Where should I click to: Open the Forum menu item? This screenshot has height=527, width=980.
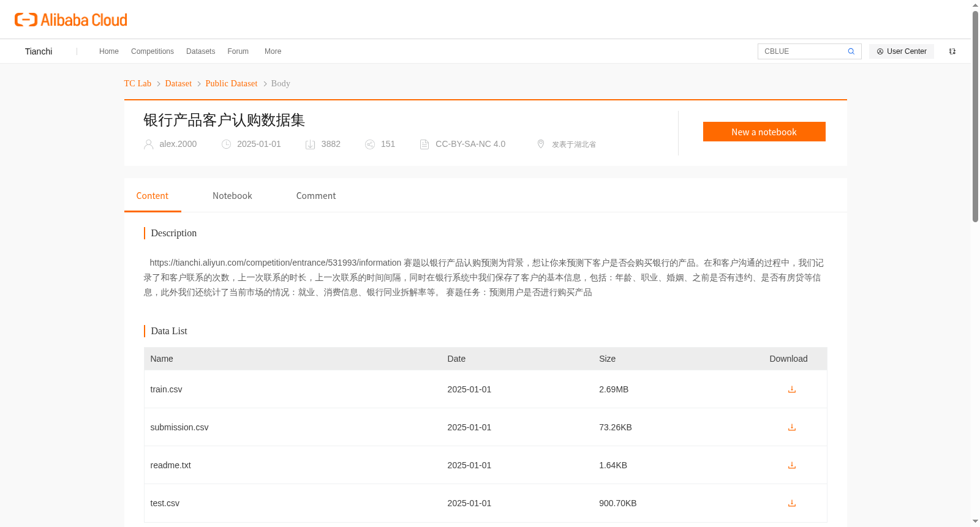238,51
